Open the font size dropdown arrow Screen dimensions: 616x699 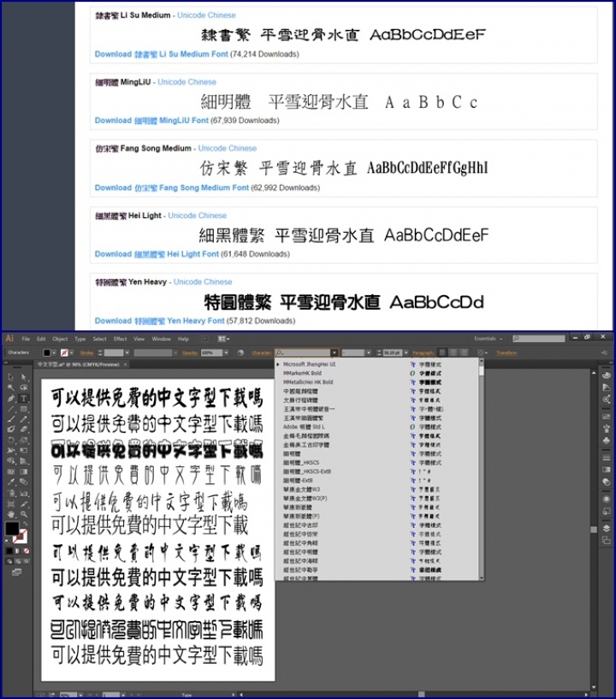(406, 352)
